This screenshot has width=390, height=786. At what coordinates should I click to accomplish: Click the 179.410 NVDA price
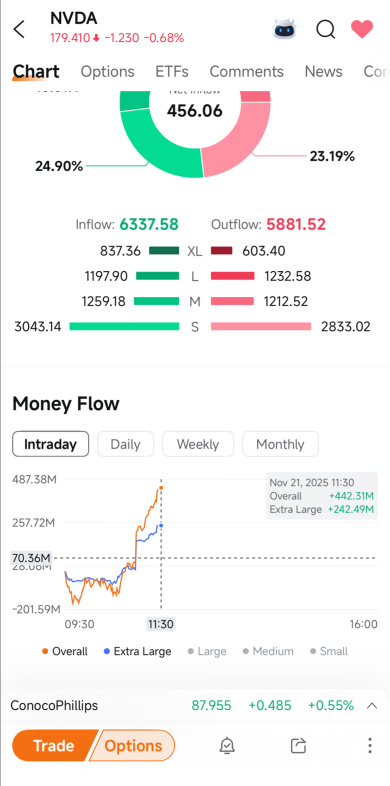tap(70, 38)
